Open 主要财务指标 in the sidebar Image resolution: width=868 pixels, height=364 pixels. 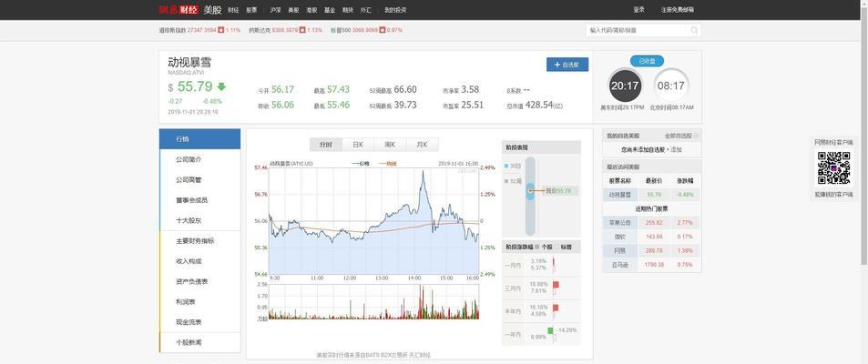(x=199, y=240)
